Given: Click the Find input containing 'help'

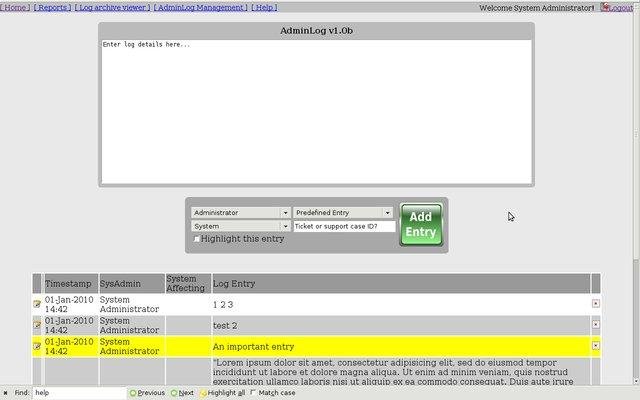Looking at the screenshot, I should pyautogui.click(x=79, y=393).
